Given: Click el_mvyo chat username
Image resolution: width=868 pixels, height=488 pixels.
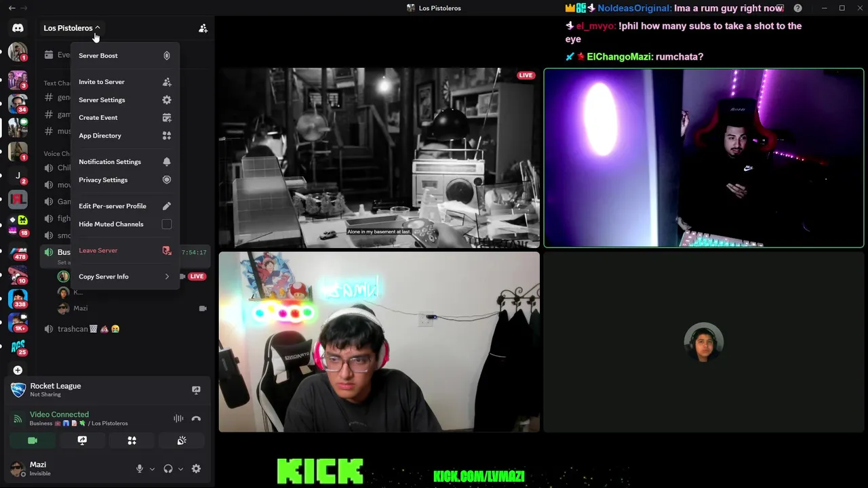Looking at the screenshot, I should 595,26.
